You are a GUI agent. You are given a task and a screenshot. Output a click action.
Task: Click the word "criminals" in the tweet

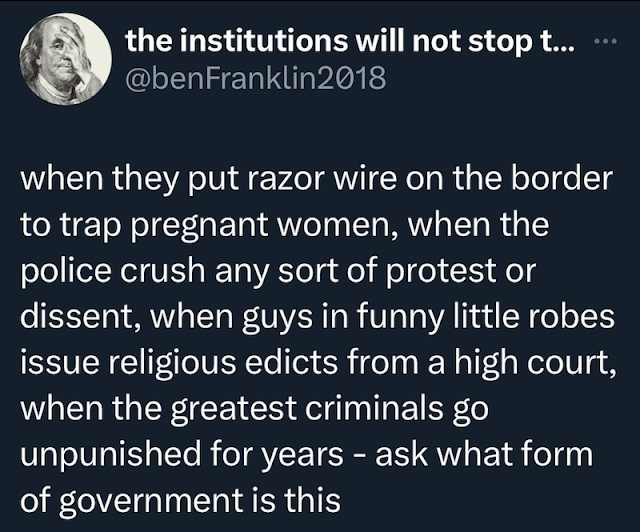pos(374,407)
